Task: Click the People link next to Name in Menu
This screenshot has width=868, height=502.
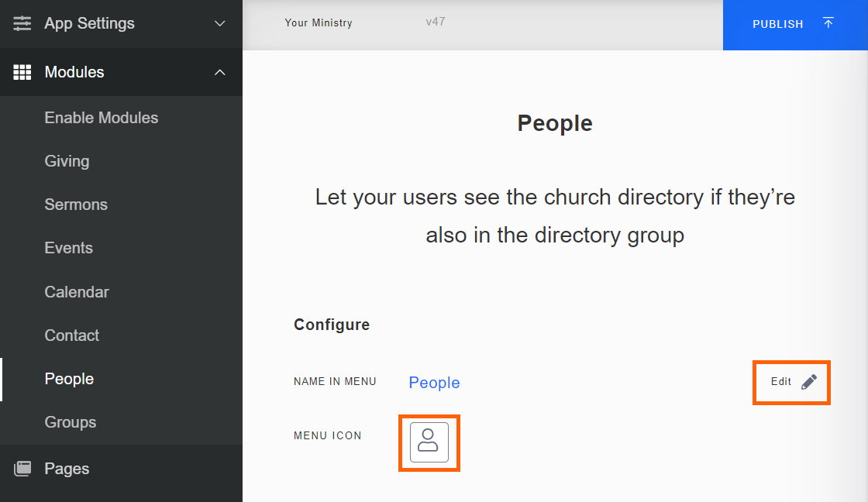Action: pyautogui.click(x=433, y=382)
